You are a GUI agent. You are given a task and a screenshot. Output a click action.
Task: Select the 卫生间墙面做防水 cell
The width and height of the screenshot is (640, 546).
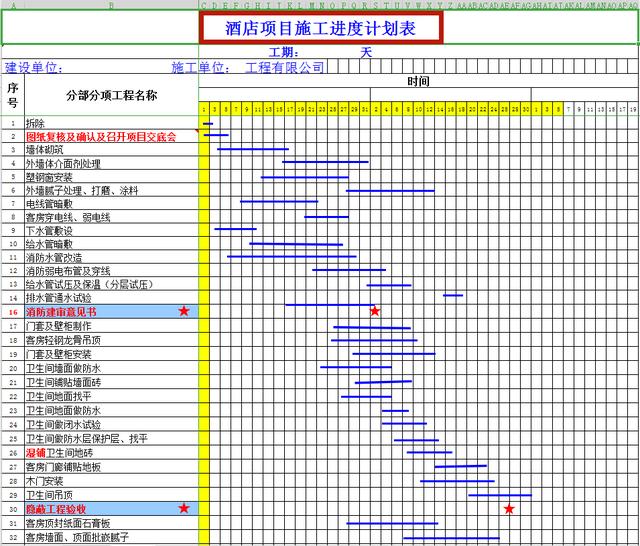[111, 368]
